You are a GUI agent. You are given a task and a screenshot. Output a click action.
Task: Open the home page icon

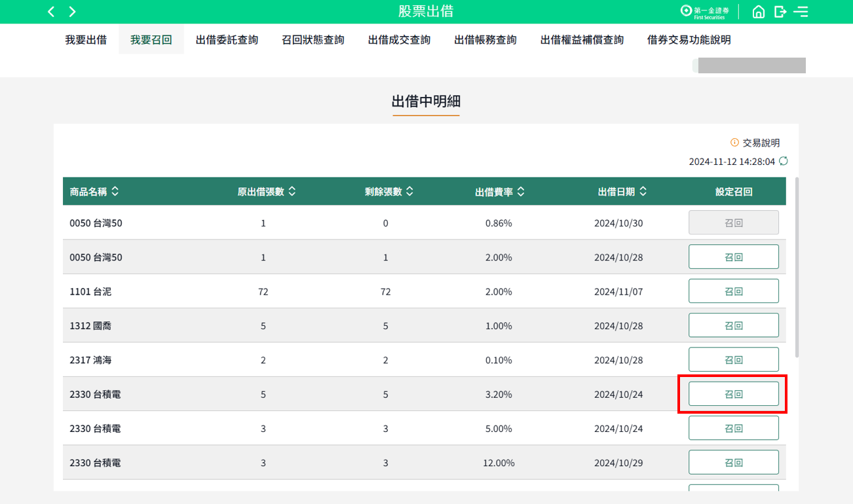pos(758,12)
